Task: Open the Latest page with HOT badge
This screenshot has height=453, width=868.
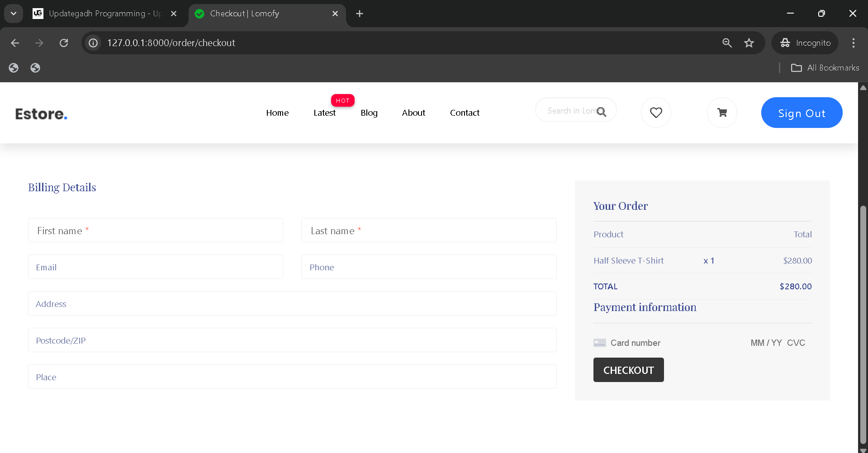Action: click(324, 113)
